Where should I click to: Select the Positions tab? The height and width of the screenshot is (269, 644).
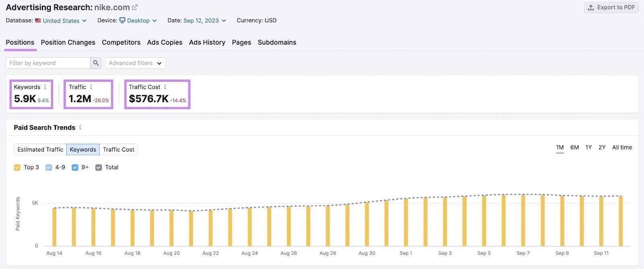pos(20,42)
